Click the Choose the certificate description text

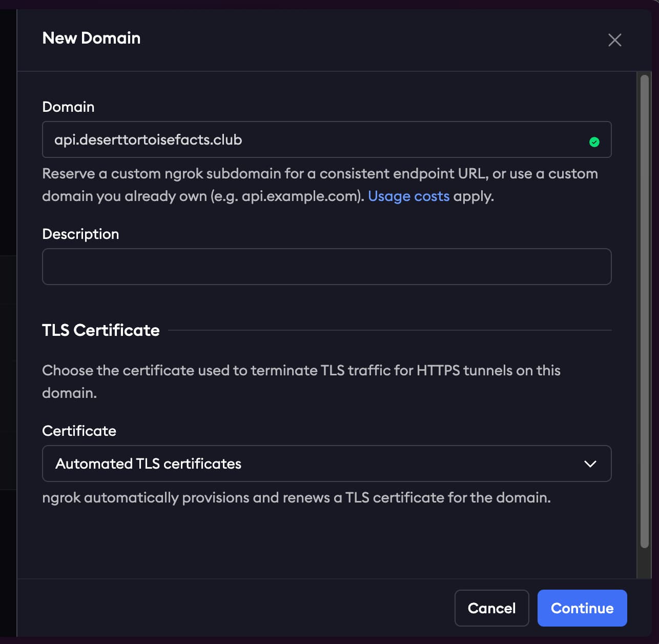pos(301,371)
